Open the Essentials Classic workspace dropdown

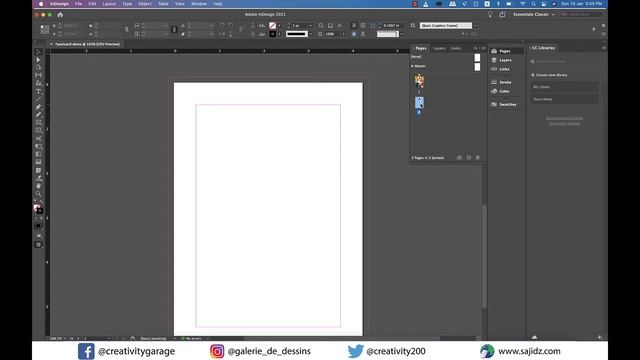(x=534, y=14)
